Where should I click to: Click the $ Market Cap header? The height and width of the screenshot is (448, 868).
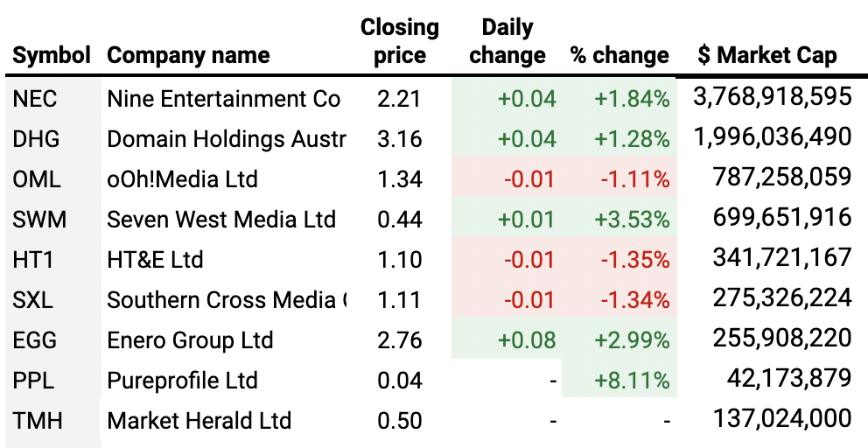(x=767, y=55)
